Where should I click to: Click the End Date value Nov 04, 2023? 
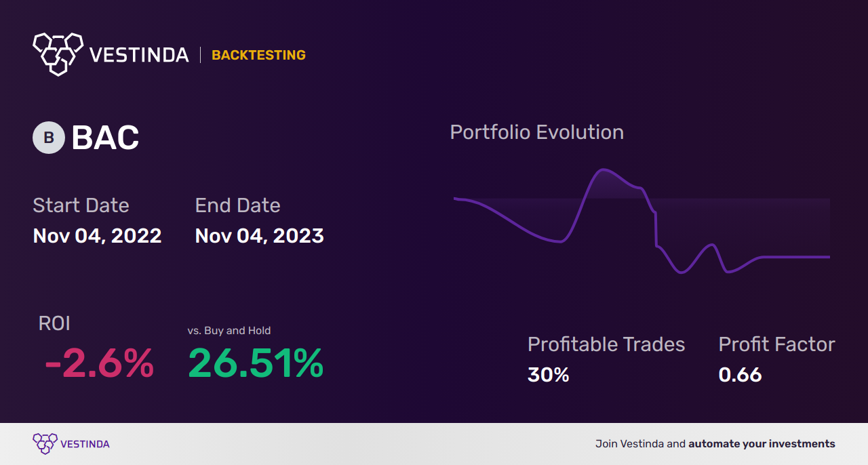(259, 236)
